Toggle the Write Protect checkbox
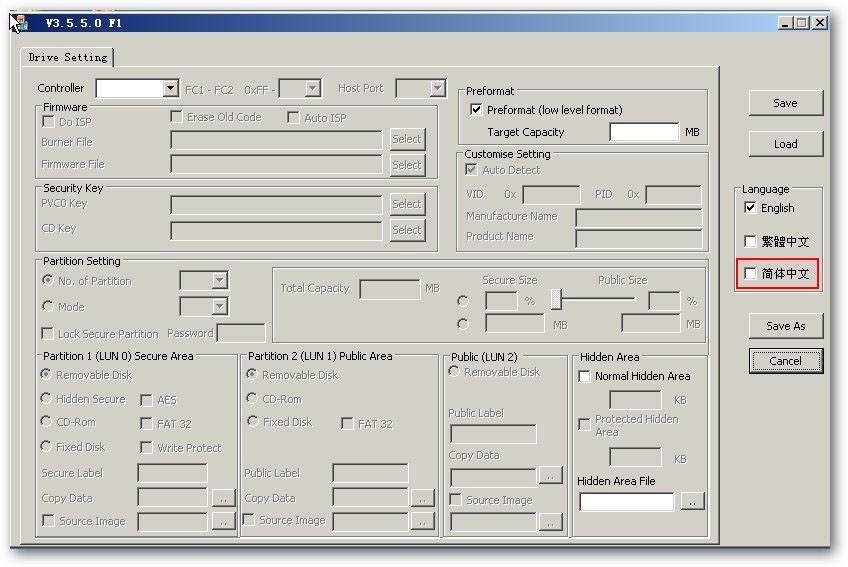 point(146,447)
